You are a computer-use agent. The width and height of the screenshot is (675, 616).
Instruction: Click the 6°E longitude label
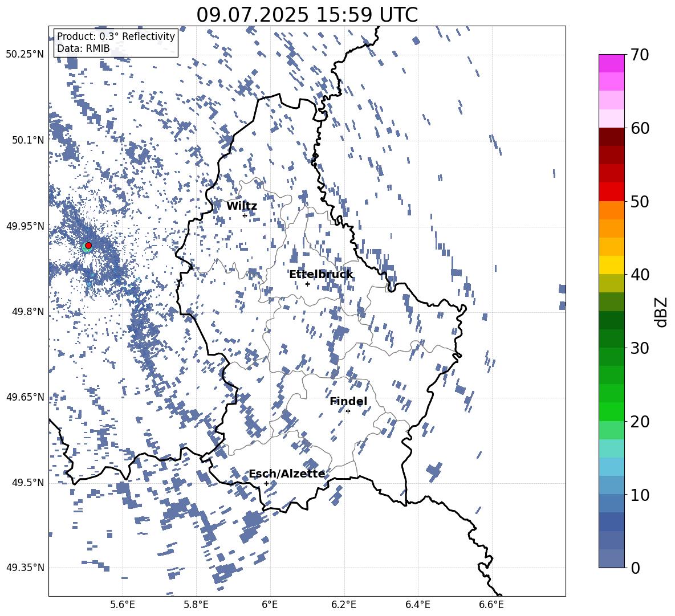click(x=270, y=605)
